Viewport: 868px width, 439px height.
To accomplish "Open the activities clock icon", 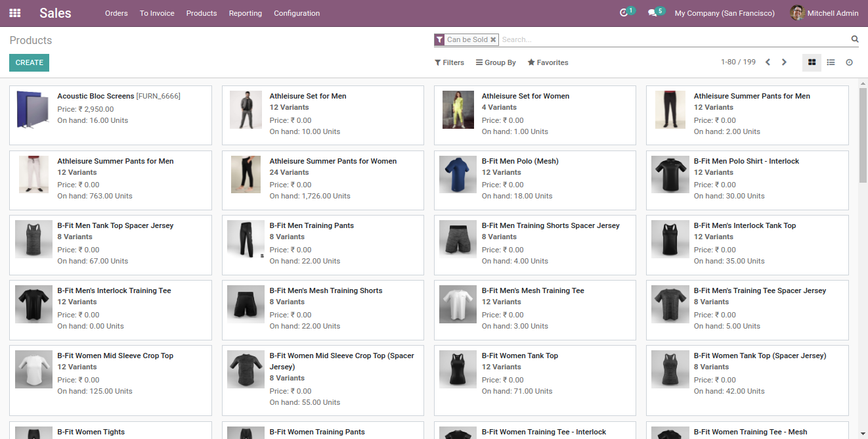I will pyautogui.click(x=624, y=13).
